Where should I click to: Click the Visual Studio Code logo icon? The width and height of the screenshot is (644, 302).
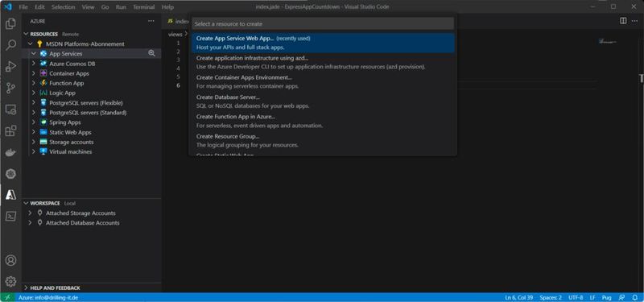(x=8, y=7)
